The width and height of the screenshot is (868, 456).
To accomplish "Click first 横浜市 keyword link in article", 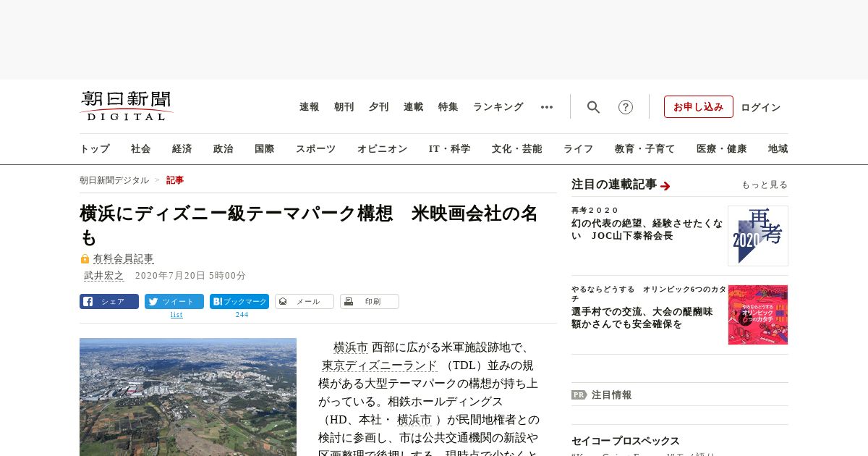I will pos(351,347).
